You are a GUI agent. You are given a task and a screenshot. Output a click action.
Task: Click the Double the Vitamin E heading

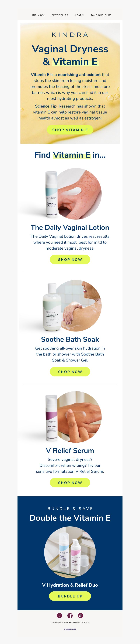pyautogui.click(x=70, y=518)
